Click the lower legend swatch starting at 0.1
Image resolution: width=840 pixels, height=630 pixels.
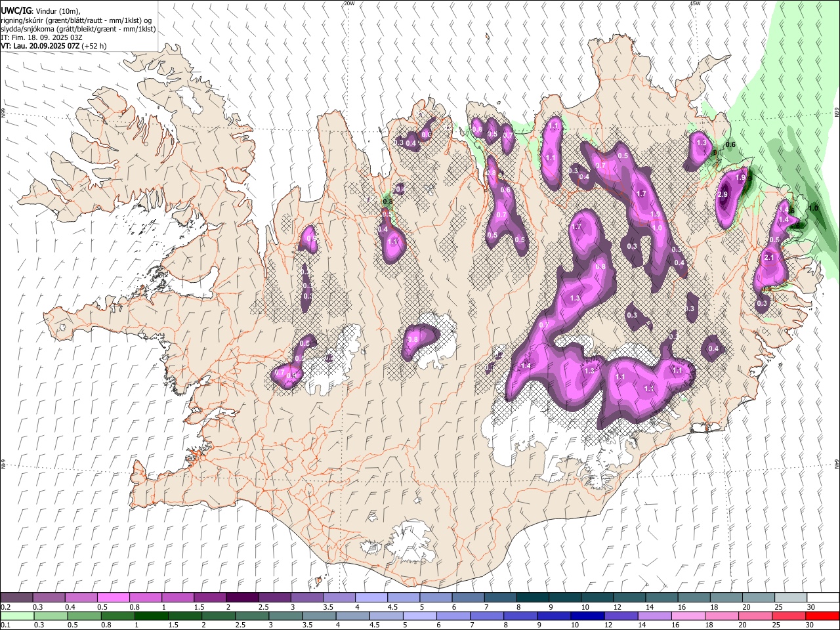(17, 616)
